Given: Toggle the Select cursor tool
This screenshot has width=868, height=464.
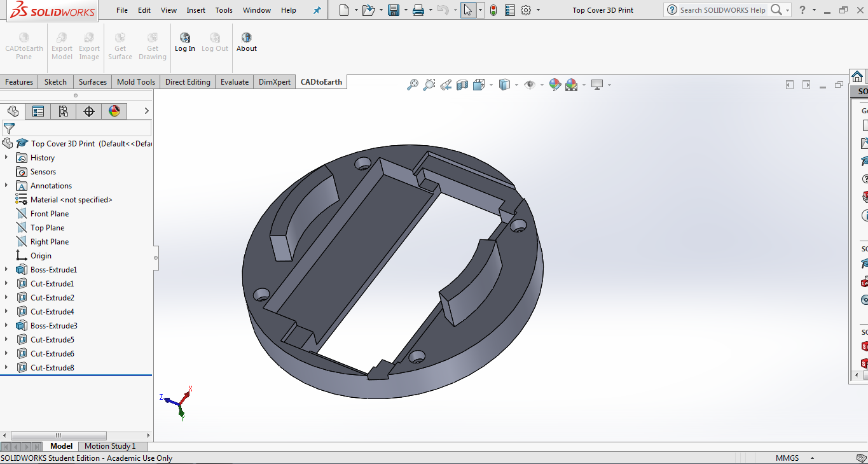Looking at the screenshot, I should [x=468, y=10].
